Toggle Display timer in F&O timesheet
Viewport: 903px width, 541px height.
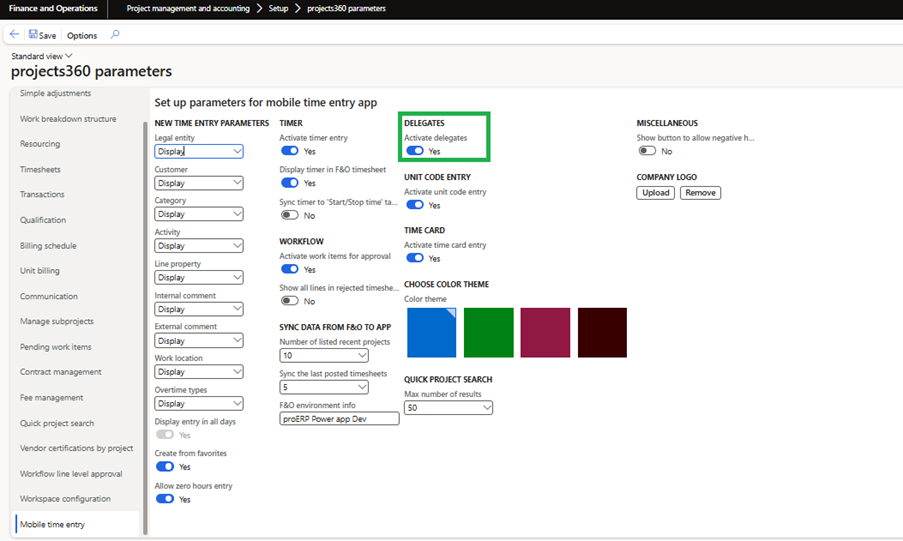coord(290,183)
